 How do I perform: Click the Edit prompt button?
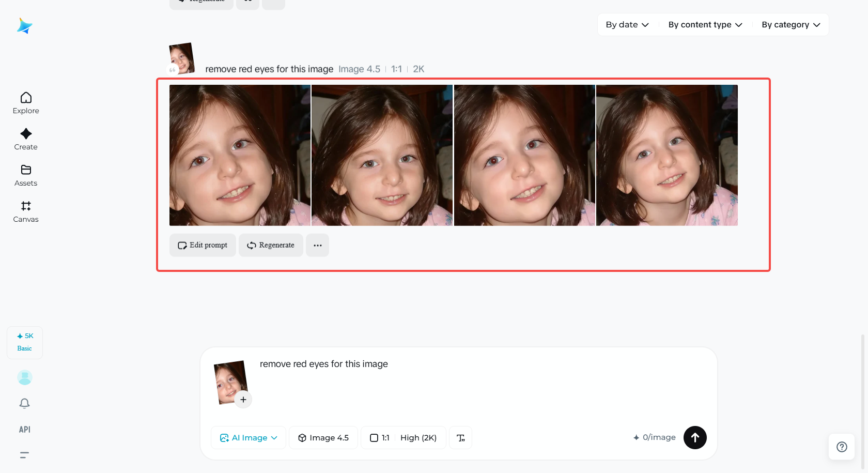[202, 245]
